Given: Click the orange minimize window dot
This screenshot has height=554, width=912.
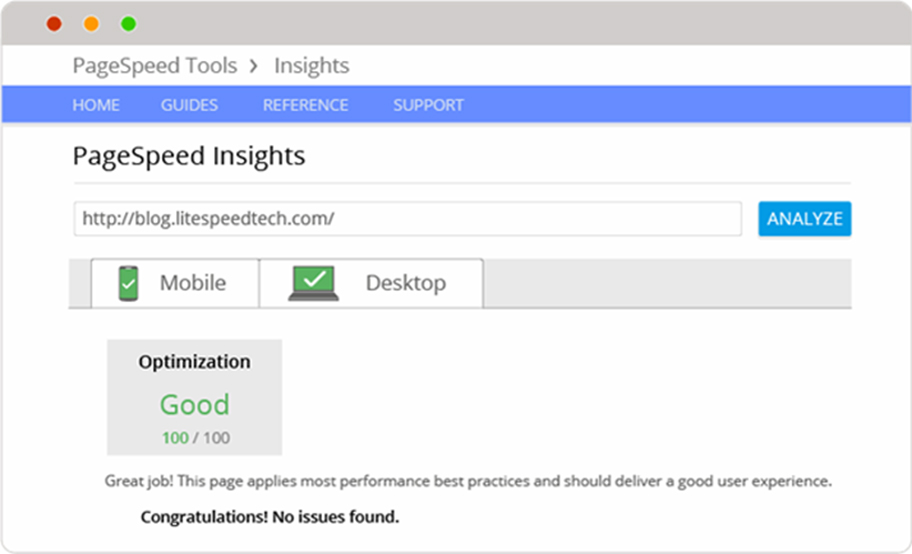Looking at the screenshot, I should tap(91, 24).
